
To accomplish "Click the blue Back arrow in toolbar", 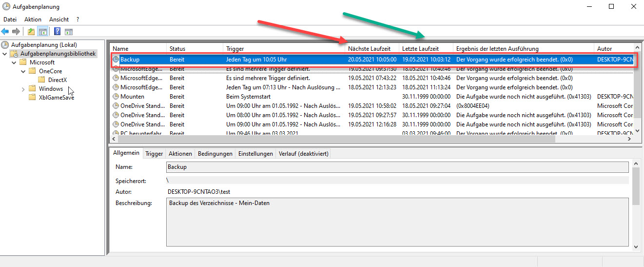I will pyautogui.click(x=5, y=32).
